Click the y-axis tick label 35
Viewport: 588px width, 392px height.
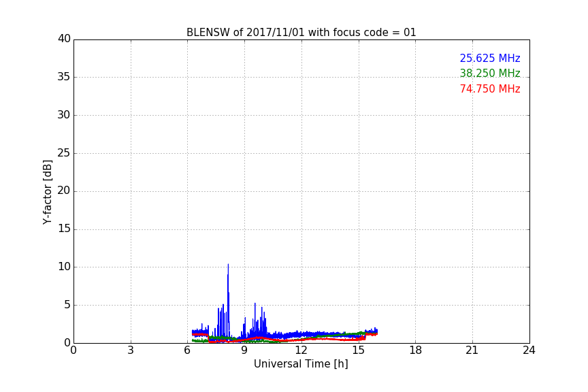[64, 77]
